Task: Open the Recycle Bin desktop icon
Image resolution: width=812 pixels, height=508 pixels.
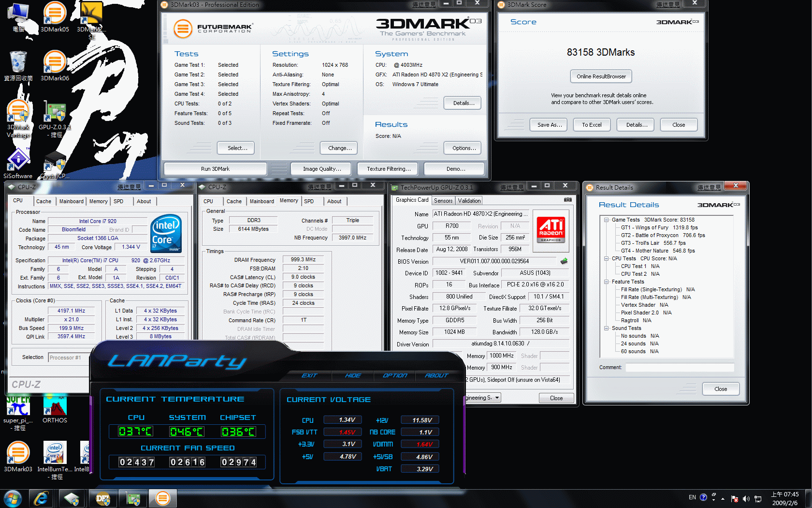Action: tap(18, 66)
